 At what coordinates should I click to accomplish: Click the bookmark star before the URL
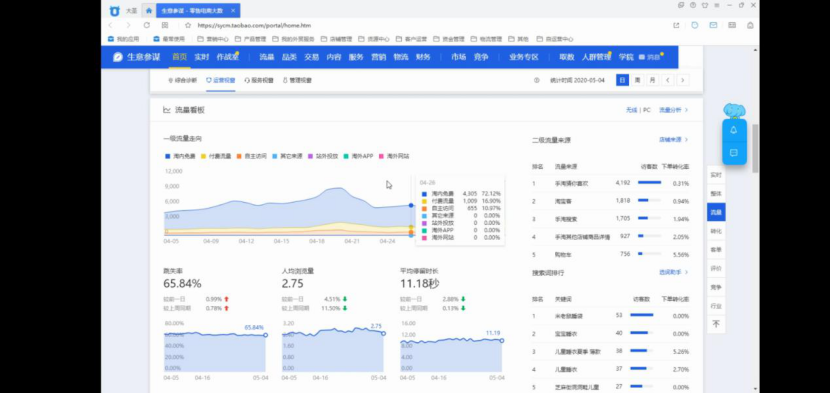pyautogui.click(x=188, y=25)
